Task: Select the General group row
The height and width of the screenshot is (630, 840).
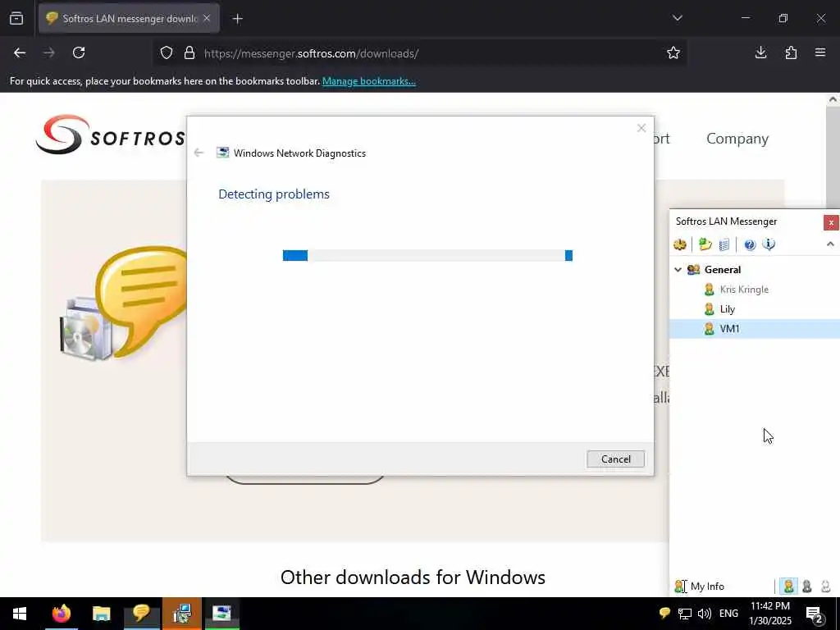Action: point(755,269)
